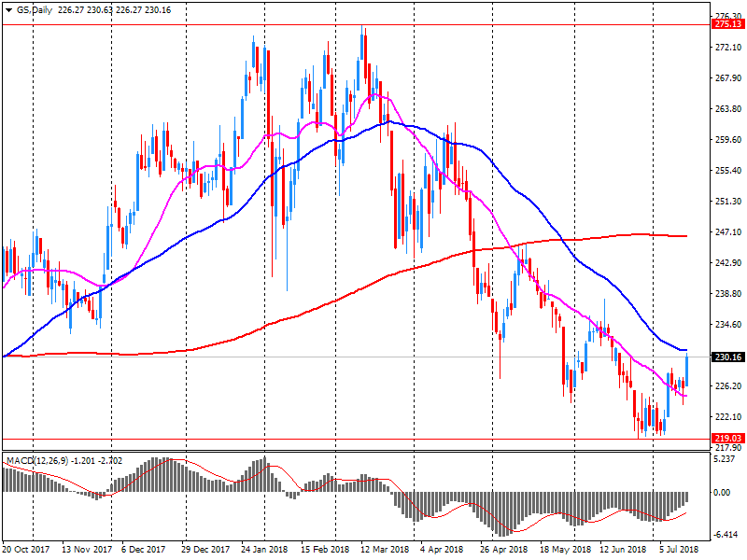The image size is (747, 560).
Task: Click the triangle arrow beside GS,Daily
Action: pyautogui.click(x=7, y=9)
